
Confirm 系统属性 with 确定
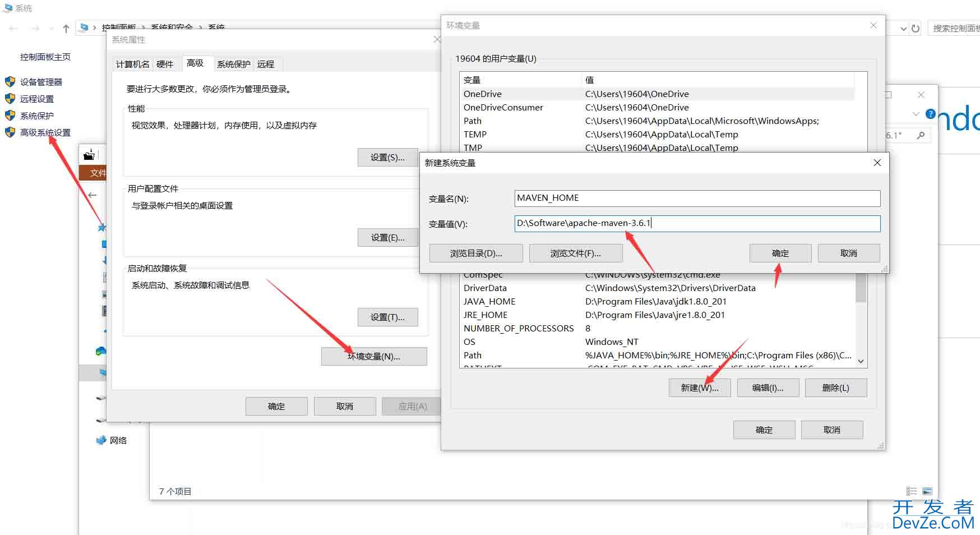pos(276,407)
